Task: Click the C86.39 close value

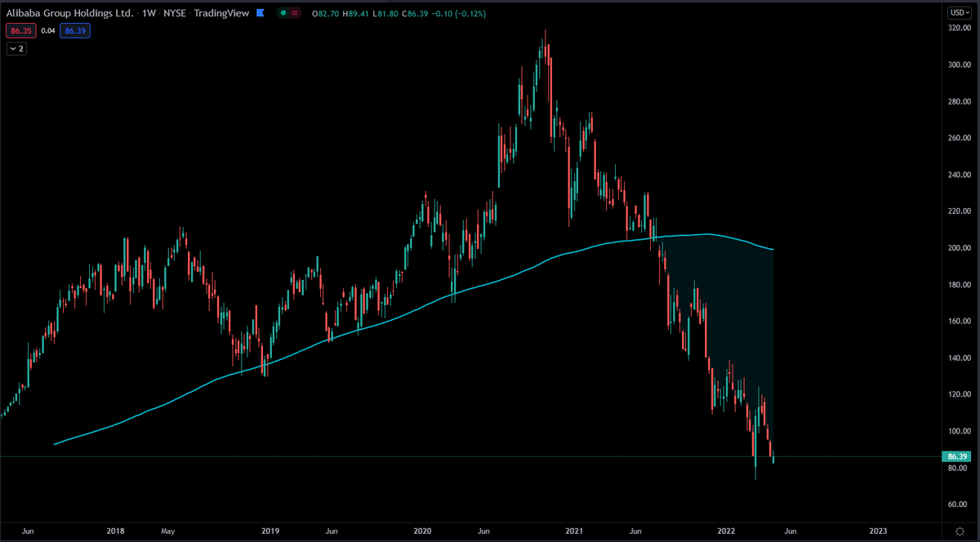Action: click(416, 13)
